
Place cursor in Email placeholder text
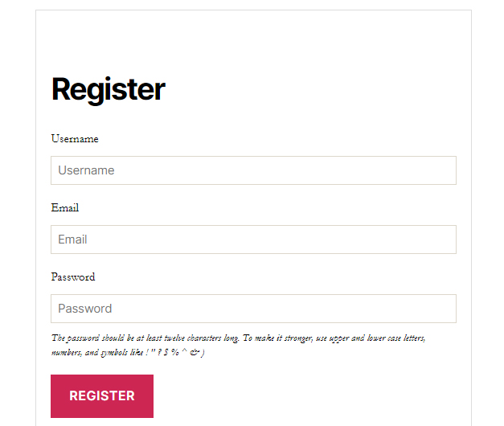[72, 240]
